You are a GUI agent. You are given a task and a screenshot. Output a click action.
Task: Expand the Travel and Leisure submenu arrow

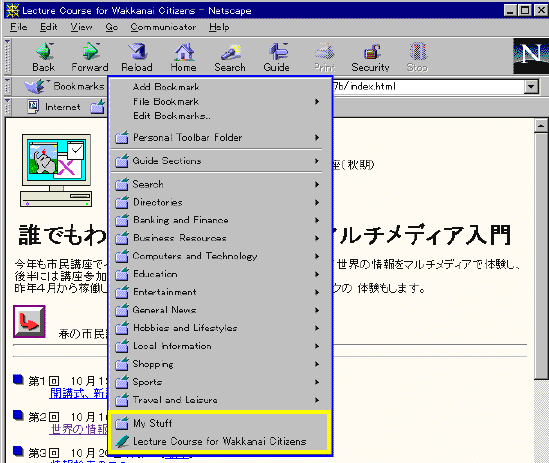[317, 400]
